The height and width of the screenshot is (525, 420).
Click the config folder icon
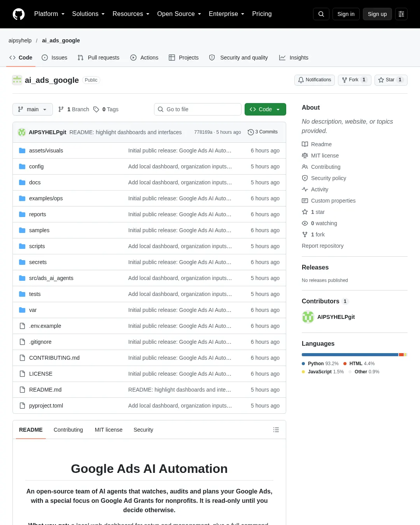pos(22,166)
